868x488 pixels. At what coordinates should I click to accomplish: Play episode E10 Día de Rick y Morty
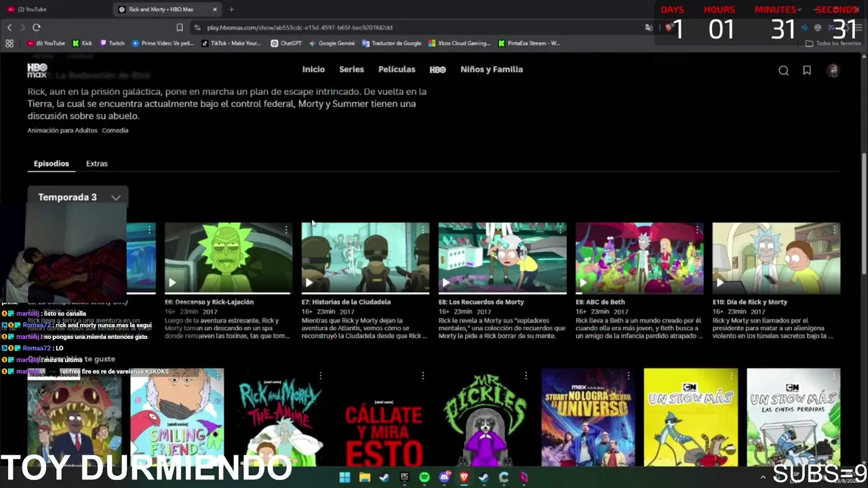click(x=720, y=283)
